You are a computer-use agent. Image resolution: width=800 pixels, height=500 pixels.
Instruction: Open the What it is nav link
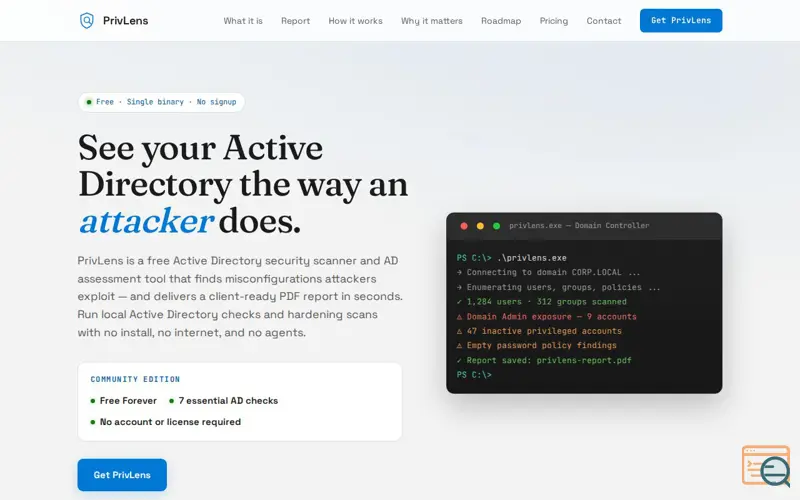pyautogui.click(x=243, y=21)
